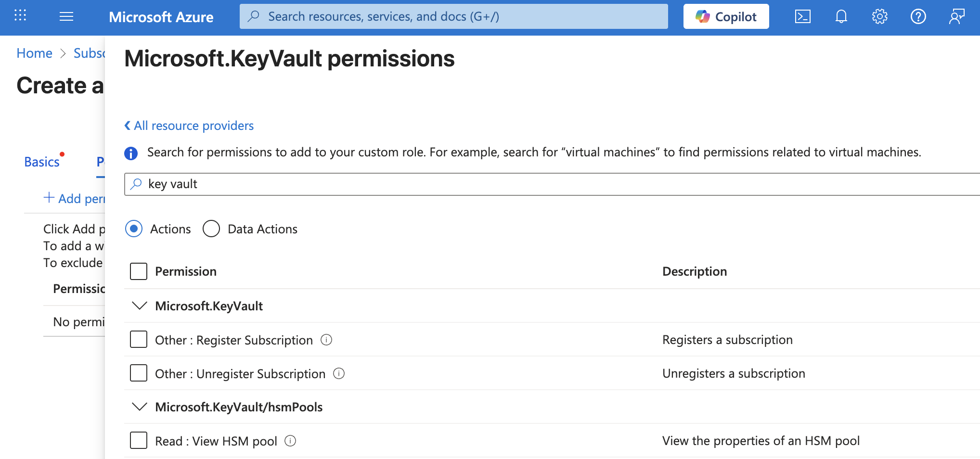Collapse the Microsoft.KeyVault group
Image resolution: width=980 pixels, height=459 pixels.
(x=140, y=306)
